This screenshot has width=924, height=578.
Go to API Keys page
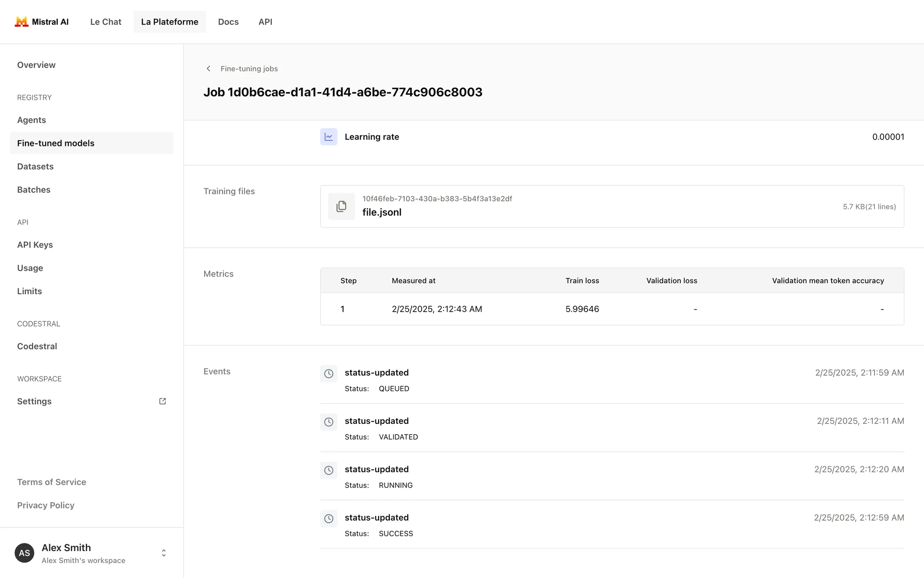coord(35,245)
